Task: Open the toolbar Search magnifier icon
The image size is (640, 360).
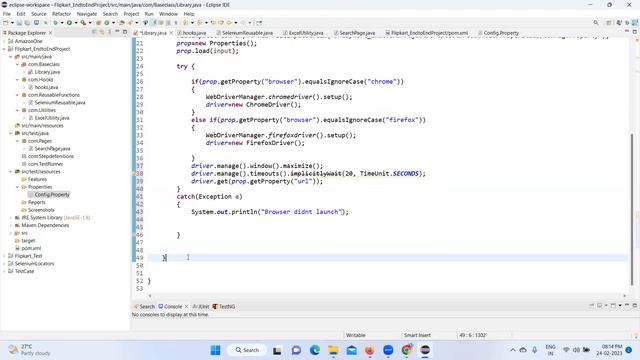Action: pyautogui.click(x=596, y=23)
